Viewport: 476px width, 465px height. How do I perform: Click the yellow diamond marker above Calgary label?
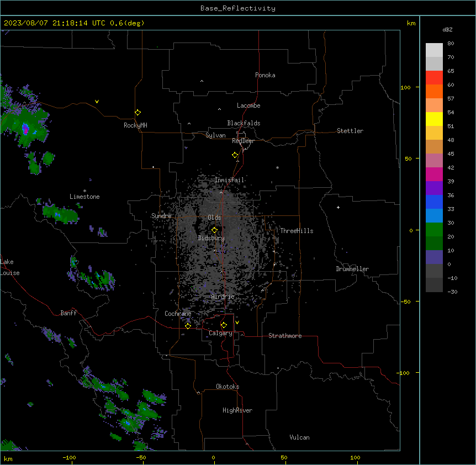[224, 325]
